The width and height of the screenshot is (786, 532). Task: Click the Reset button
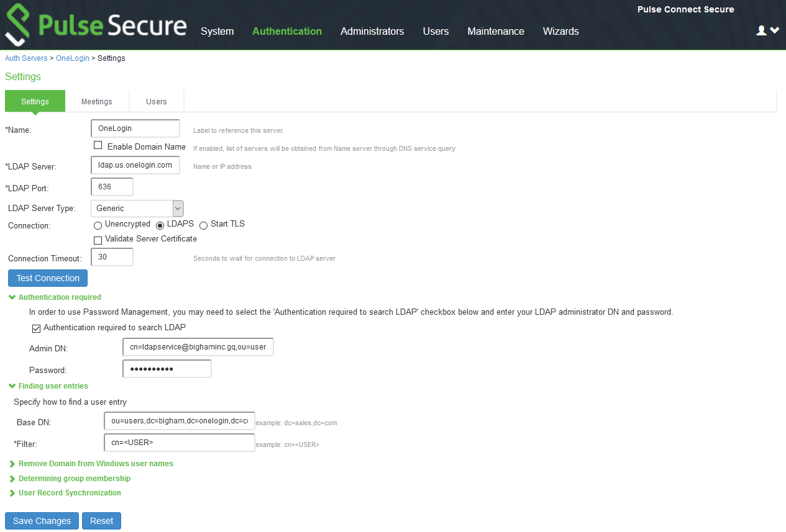pyautogui.click(x=101, y=521)
